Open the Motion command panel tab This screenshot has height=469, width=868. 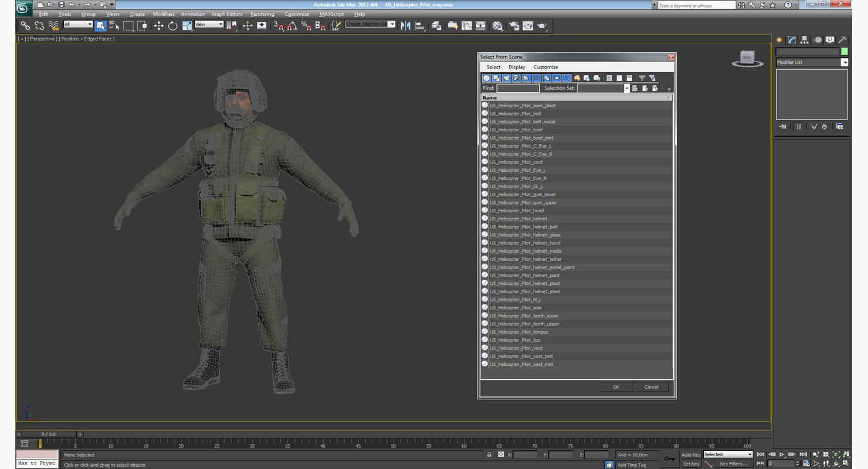pos(817,40)
